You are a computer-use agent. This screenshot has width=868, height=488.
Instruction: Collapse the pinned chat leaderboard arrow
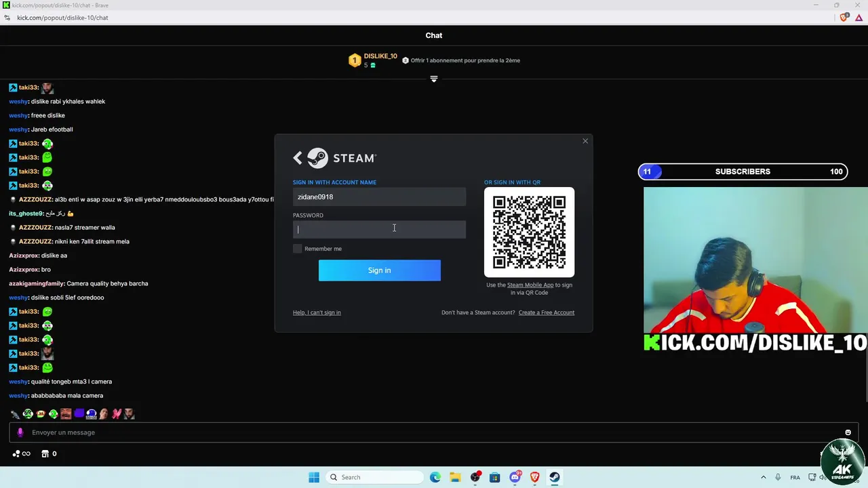coord(434,79)
